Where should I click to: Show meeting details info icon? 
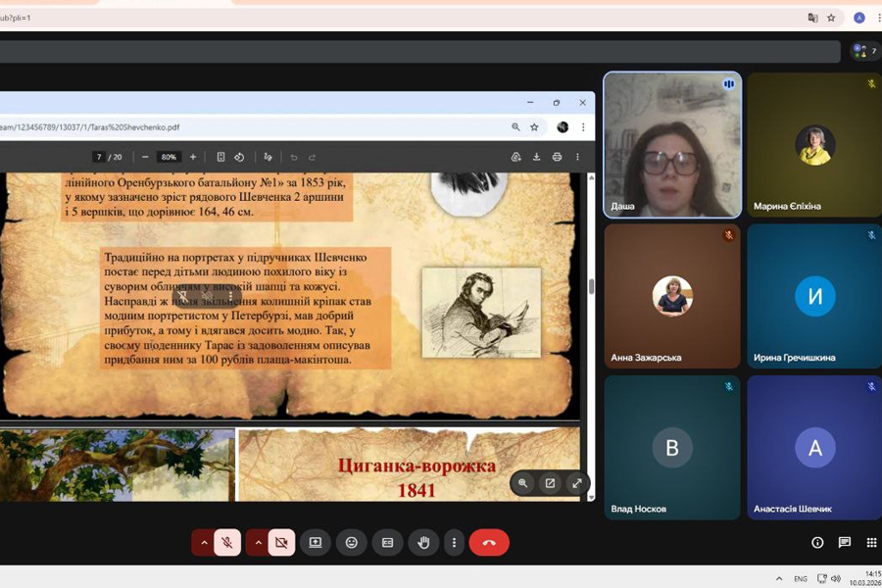click(817, 542)
